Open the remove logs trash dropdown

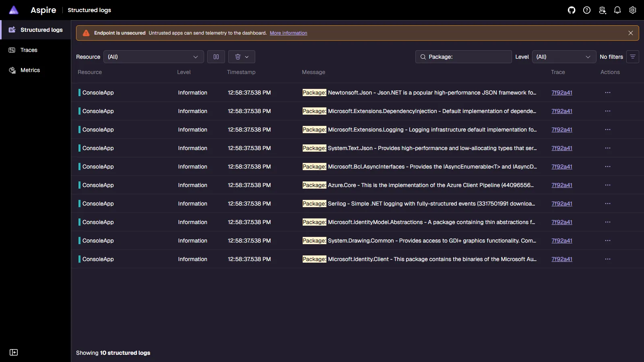point(242,57)
